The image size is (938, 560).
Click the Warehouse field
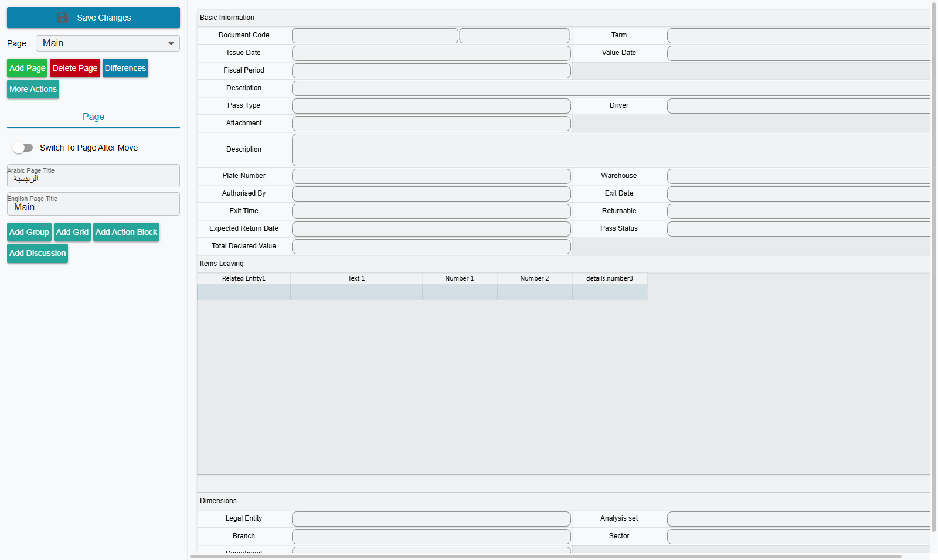(798, 176)
